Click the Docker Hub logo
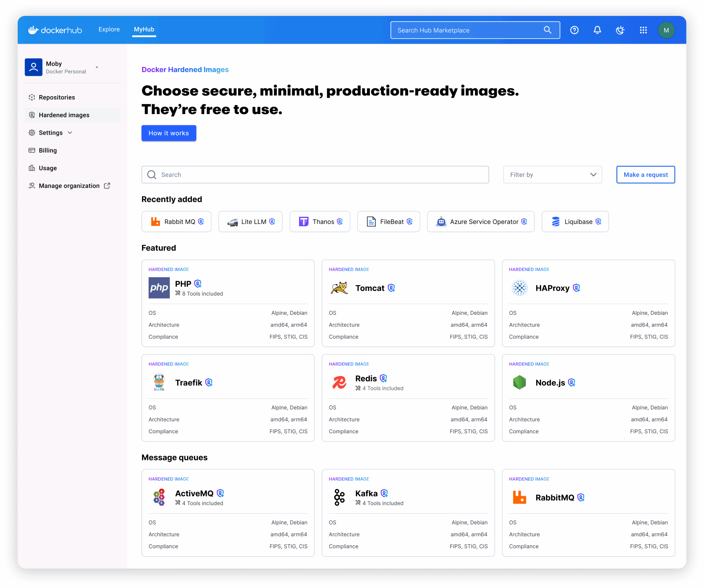The image size is (704, 588). [x=55, y=30]
